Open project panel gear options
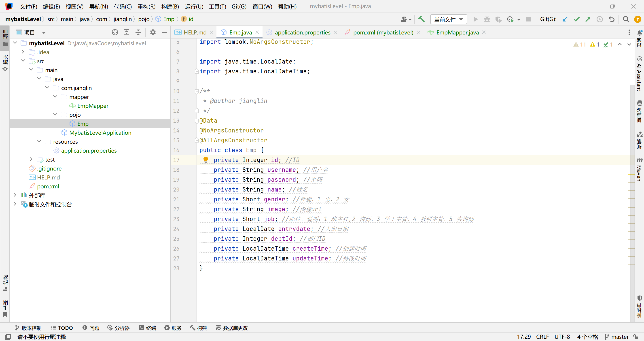644x341 pixels. pyautogui.click(x=153, y=32)
